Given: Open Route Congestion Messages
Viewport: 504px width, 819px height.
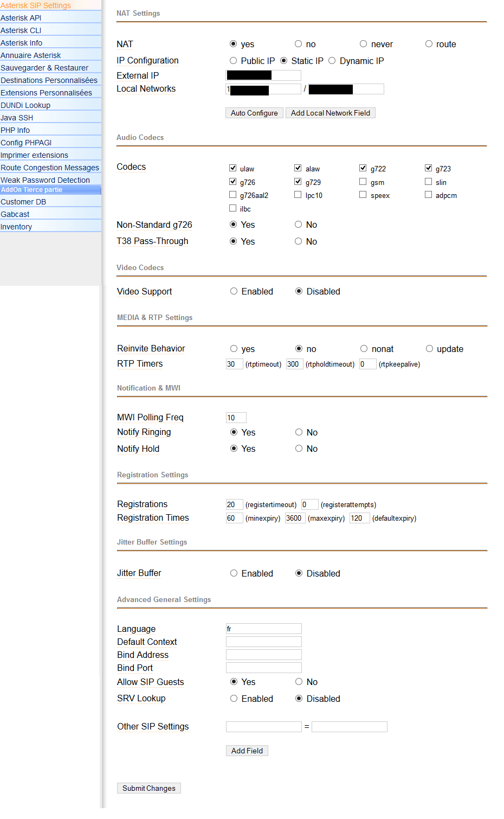Looking at the screenshot, I should [x=50, y=168].
